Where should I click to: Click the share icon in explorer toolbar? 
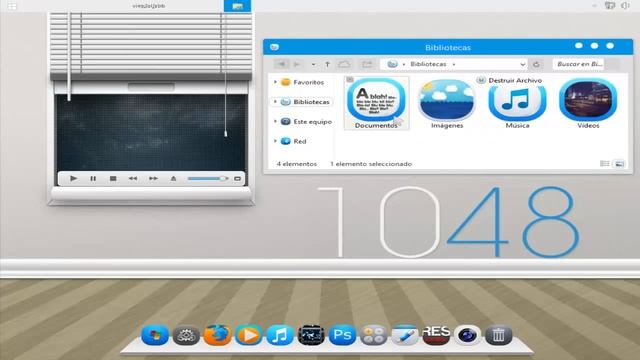[367, 64]
